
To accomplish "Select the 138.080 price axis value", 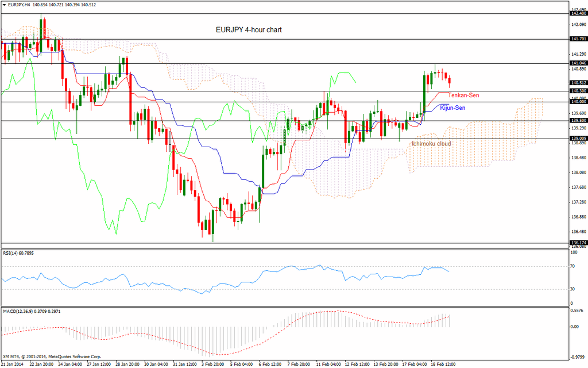I will [579, 172].
